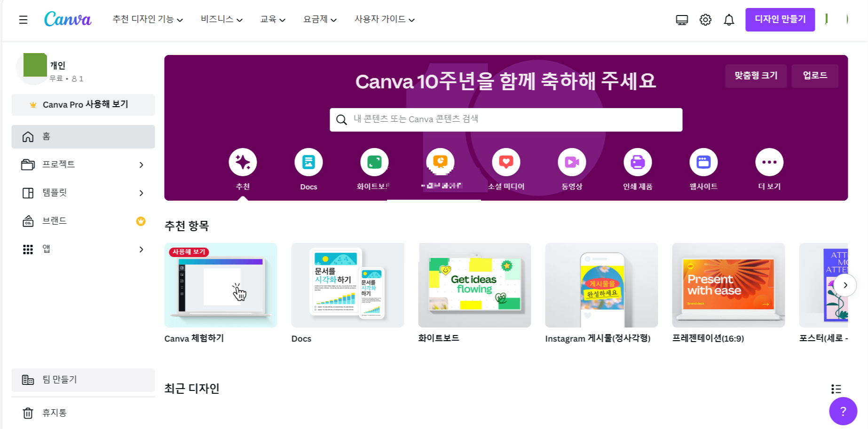Click the 추천 항목 heading

point(187,226)
